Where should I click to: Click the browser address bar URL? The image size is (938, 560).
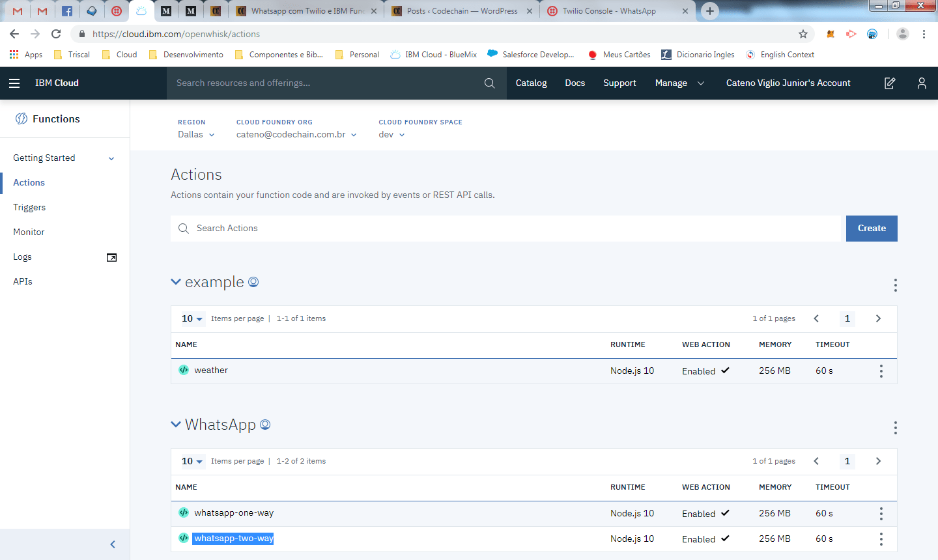pyautogui.click(x=176, y=34)
